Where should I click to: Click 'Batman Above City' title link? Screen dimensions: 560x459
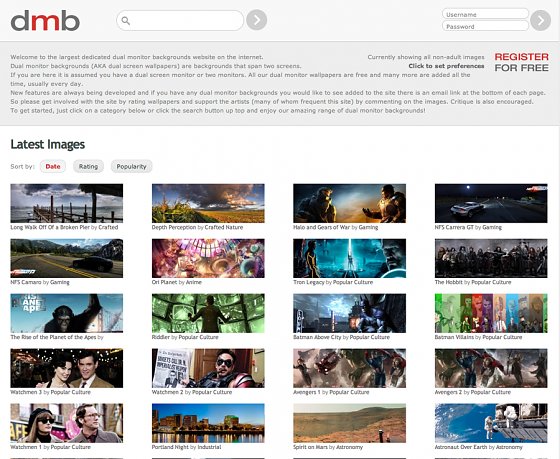(x=317, y=337)
